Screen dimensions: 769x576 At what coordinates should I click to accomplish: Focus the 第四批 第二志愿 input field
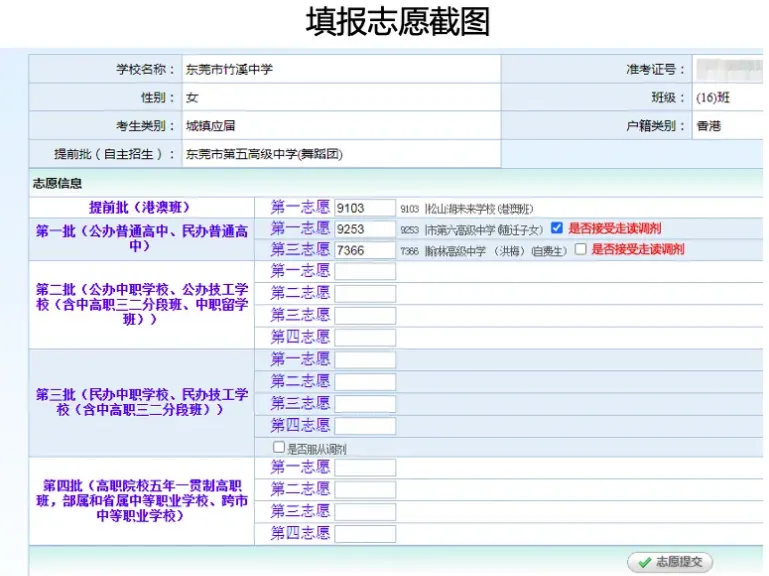365,490
